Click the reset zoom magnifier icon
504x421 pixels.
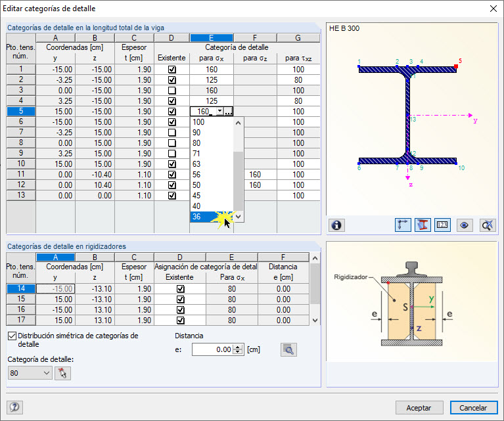[487, 225]
